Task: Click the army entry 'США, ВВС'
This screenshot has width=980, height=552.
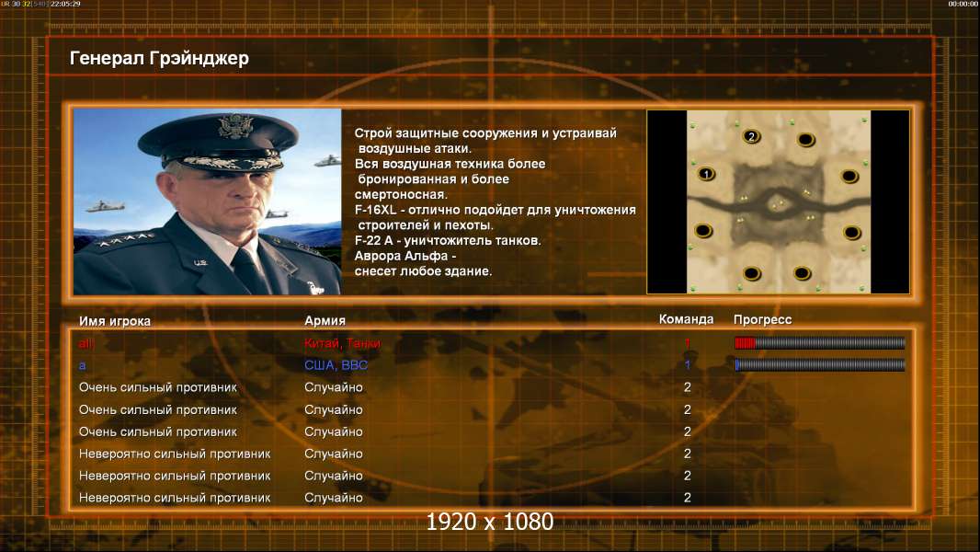Action: pyautogui.click(x=336, y=365)
